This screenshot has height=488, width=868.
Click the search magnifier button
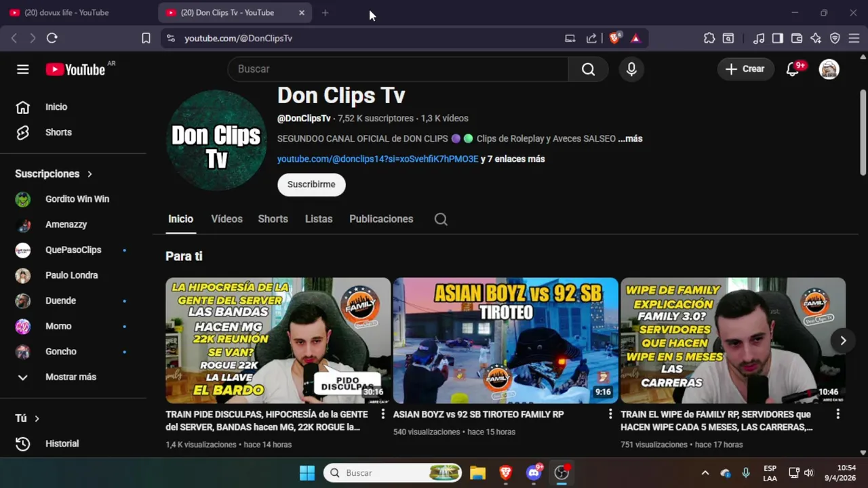click(x=588, y=69)
